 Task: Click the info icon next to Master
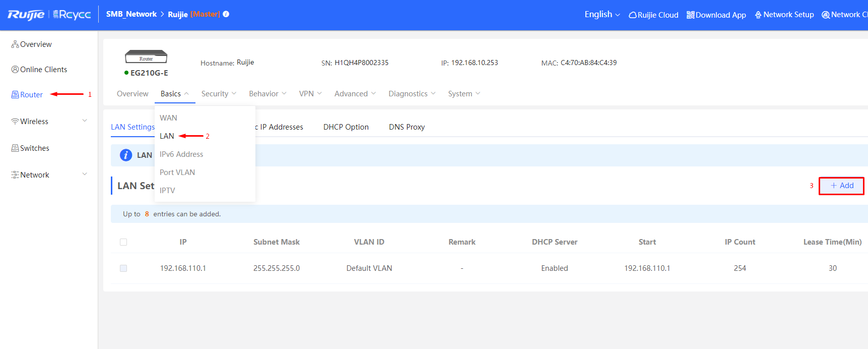click(x=226, y=14)
